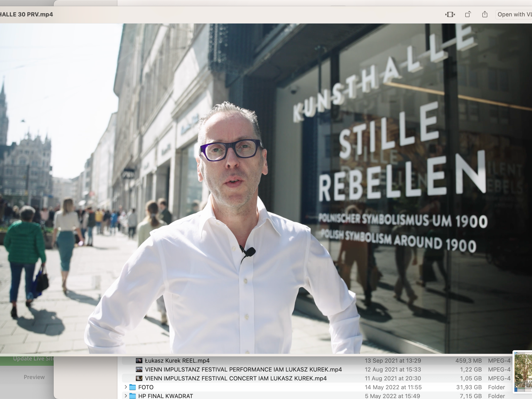
Task: Click the FOTO folder icon
Action: click(x=133, y=387)
